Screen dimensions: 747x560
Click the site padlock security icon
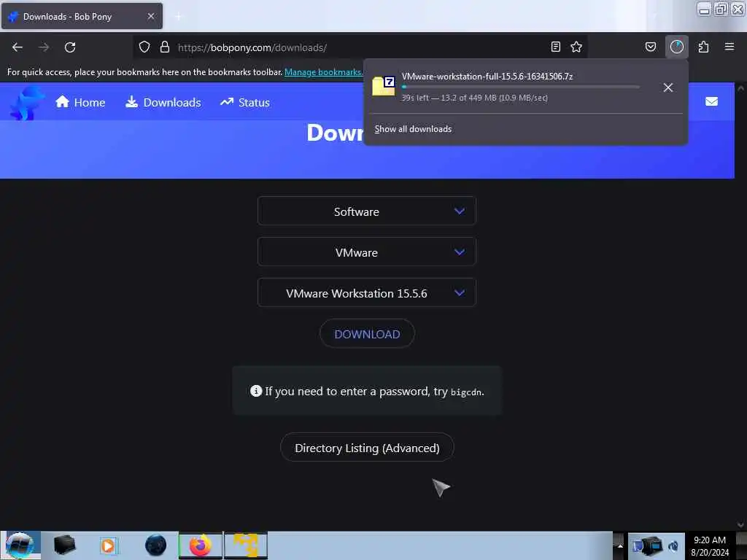[x=165, y=47]
